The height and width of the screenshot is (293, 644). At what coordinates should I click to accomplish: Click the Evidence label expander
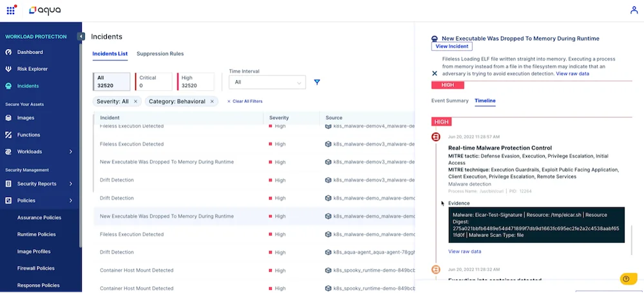click(459, 203)
